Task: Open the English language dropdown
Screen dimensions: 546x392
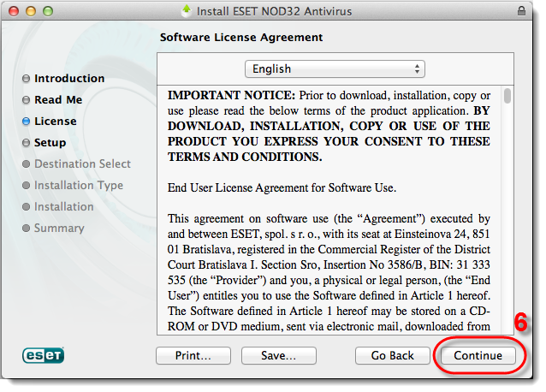Action: (335, 69)
